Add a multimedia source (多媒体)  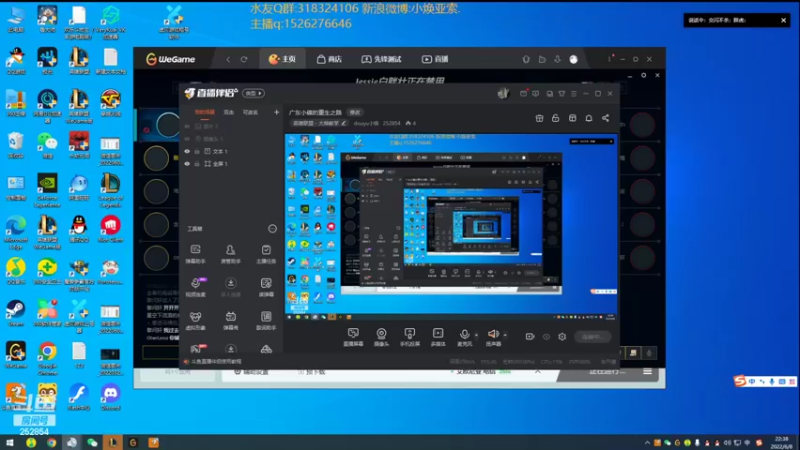click(438, 337)
